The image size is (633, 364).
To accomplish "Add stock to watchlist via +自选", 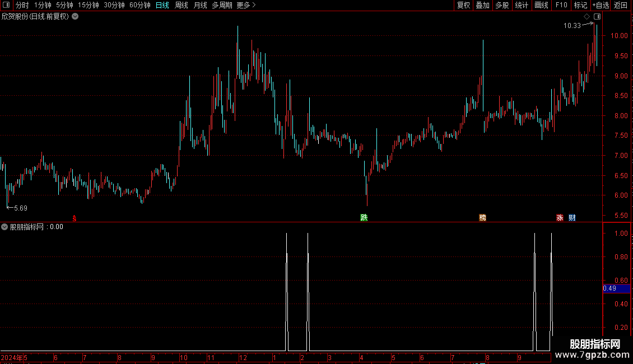I will 601,5.
